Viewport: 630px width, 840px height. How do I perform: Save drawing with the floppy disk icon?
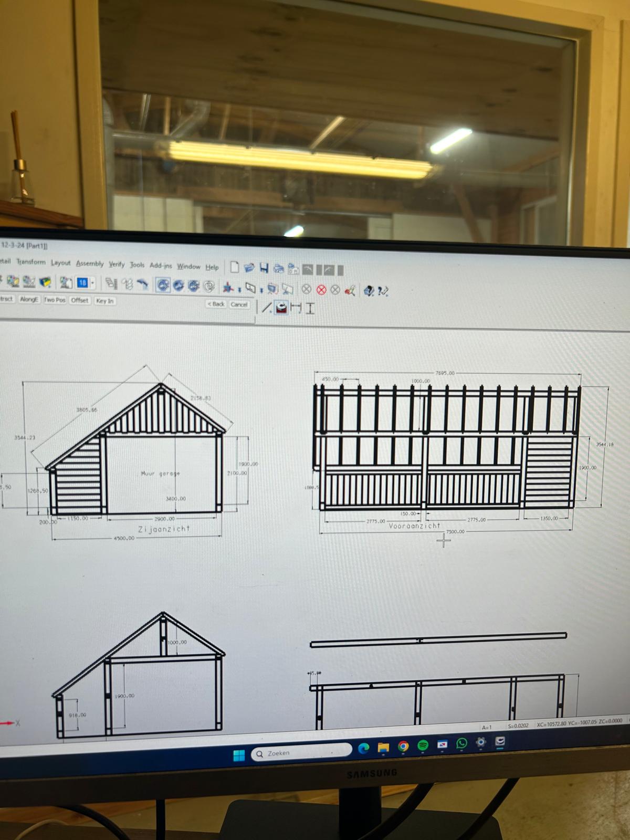click(x=264, y=268)
